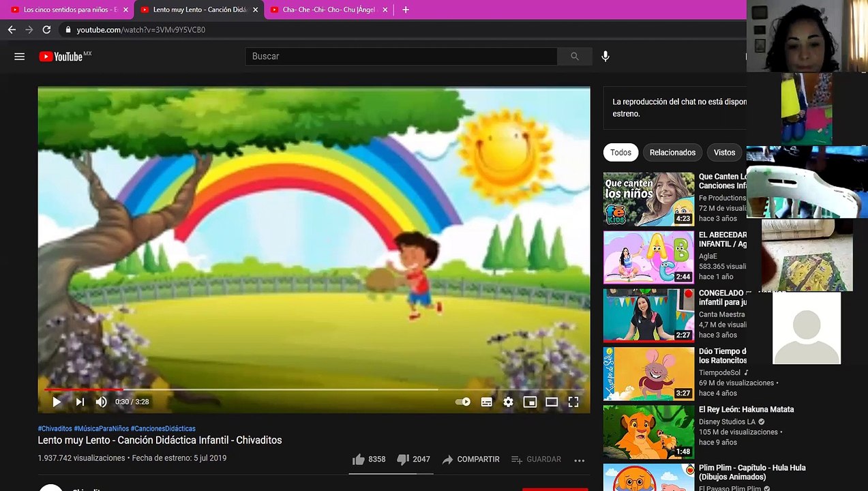Click the #MúsicaParaNiños hashtag
868x491 pixels.
(x=101, y=429)
